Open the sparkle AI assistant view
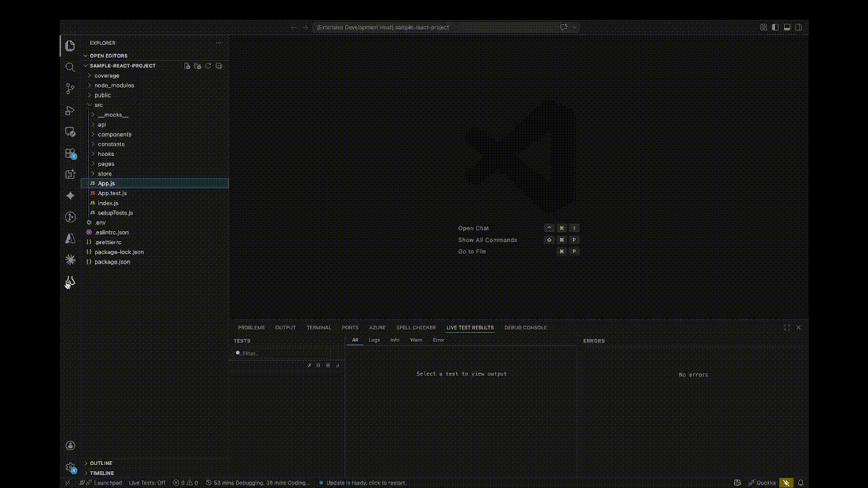Screen dimensions: 868x488 point(70,196)
